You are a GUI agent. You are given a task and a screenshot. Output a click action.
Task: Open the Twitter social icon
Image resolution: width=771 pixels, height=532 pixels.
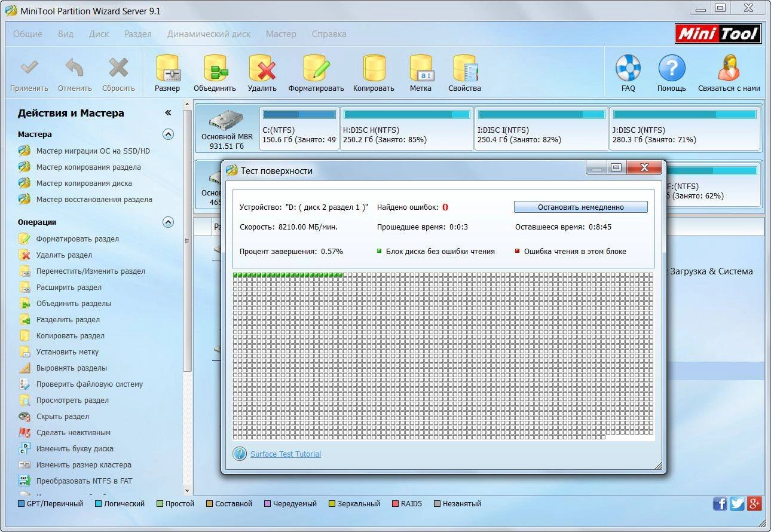click(737, 504)
